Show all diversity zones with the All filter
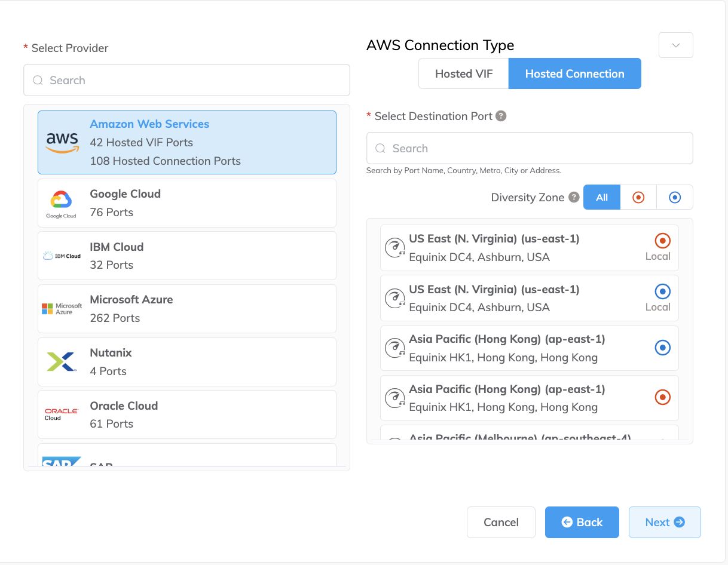The height and width of the screenshot is (565, 728). click(601, 197)
